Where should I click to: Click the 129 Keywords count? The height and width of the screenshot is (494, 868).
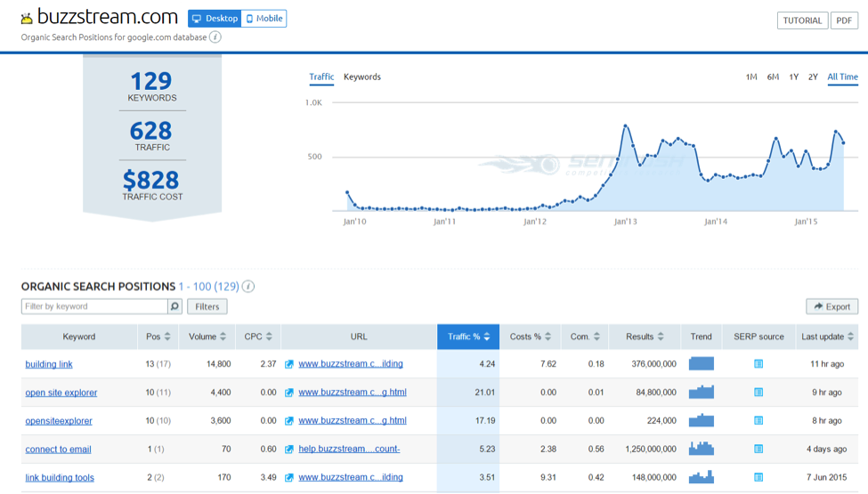tap(151, 81)
